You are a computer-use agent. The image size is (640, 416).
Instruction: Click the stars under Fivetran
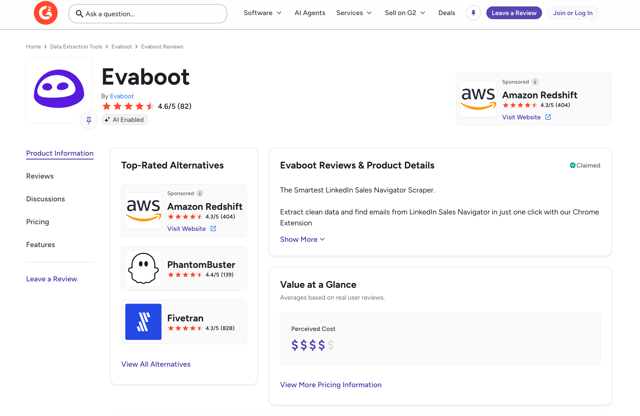click(185, 328)
